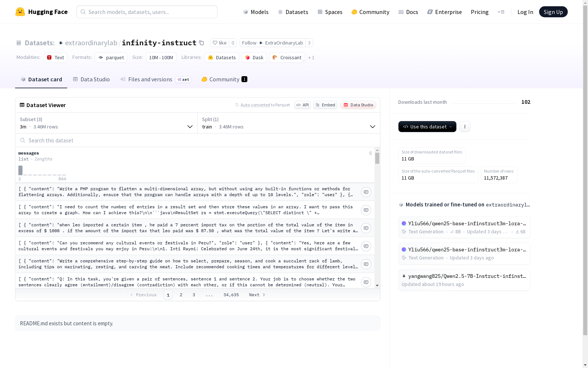The width and height of the screenshot is (588, 368).
Task: Show the +1 additional libraries
Action: [x=311, y=57]
